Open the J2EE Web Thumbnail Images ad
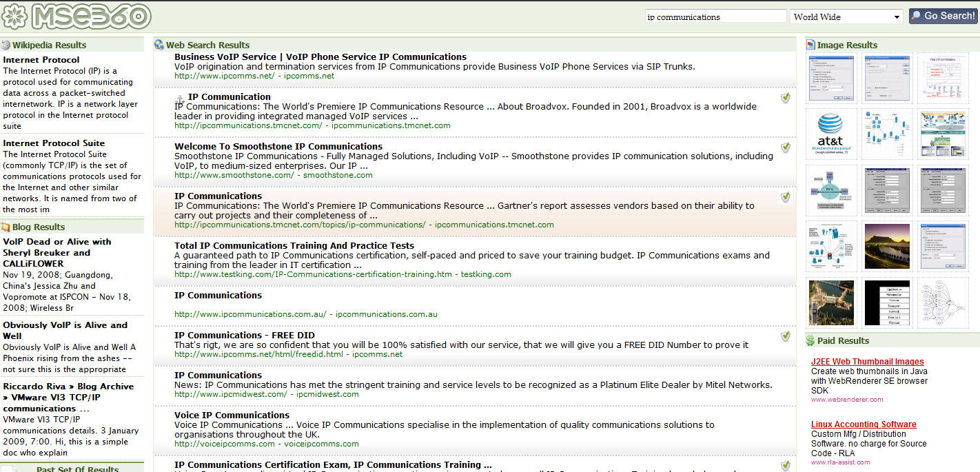 coord(867,362)
